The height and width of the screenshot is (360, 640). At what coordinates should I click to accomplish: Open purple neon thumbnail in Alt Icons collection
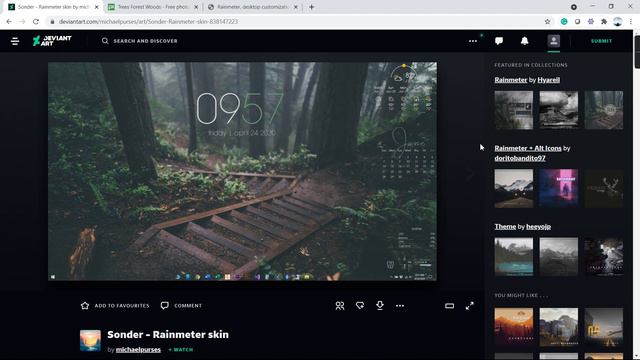coord(558,188)
